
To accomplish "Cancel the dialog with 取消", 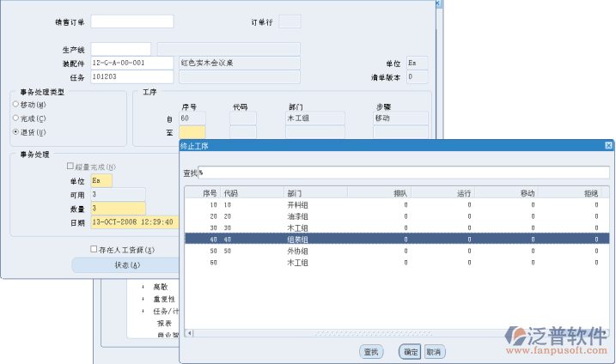I will [x=434, y=352].
